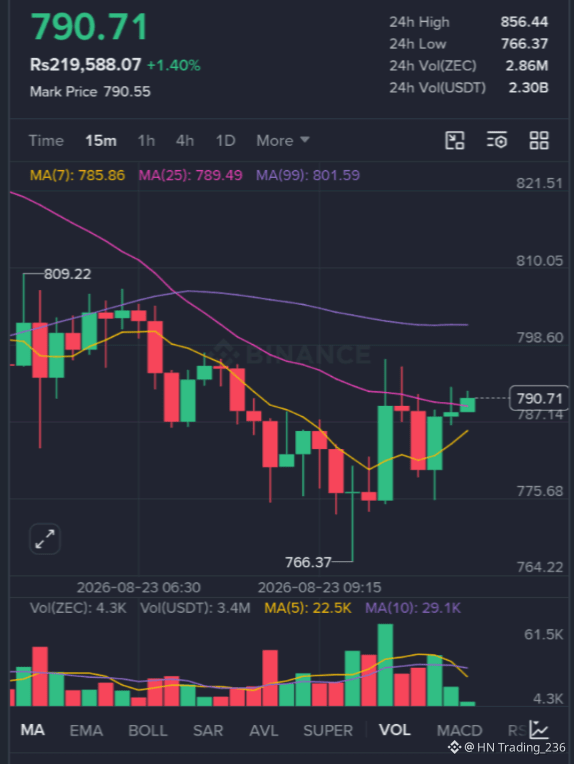574x764 pixels.
Task: Click the 810.05 price axis label
Action: coord(539,261)
